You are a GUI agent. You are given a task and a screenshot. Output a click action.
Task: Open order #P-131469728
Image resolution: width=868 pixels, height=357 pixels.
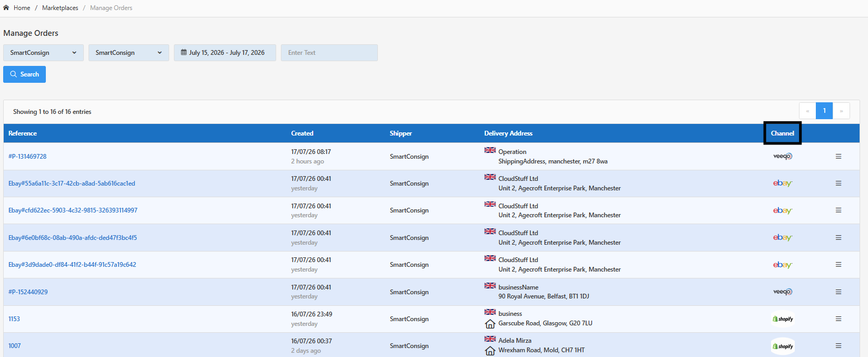tap(27, 157)
